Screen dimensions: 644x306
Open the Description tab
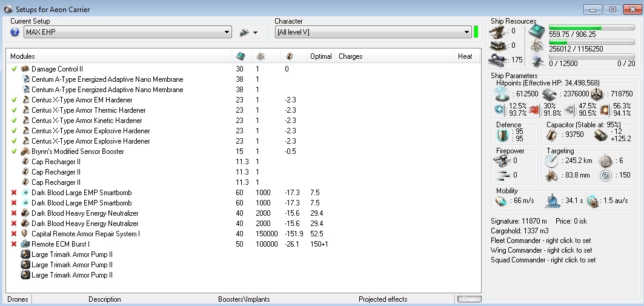tap(105, 299)
